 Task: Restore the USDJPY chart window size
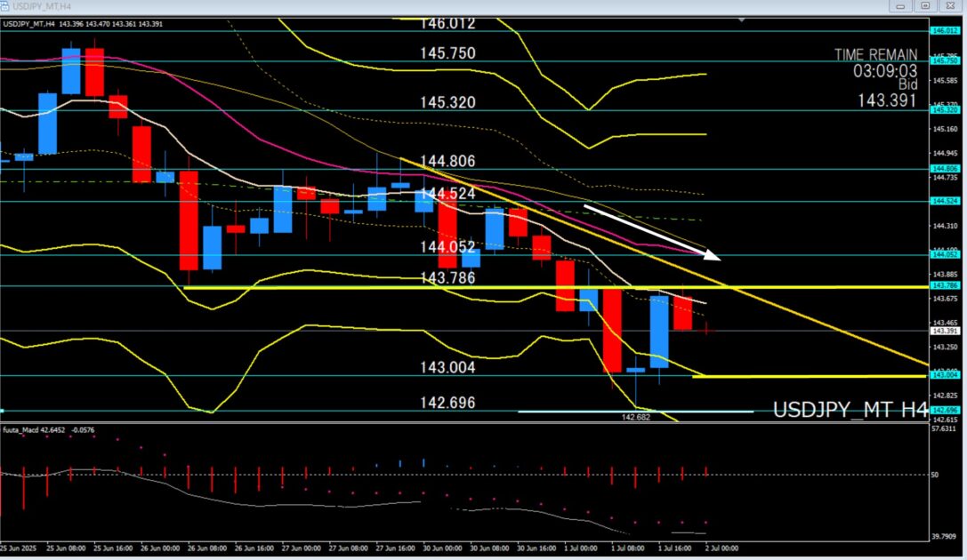925,6
